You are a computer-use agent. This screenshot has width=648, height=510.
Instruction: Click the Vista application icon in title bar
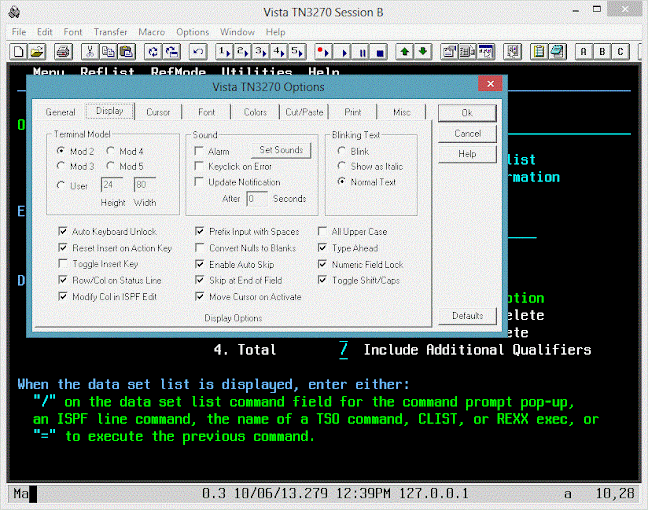pyautogui.click(x=14, y=12)
